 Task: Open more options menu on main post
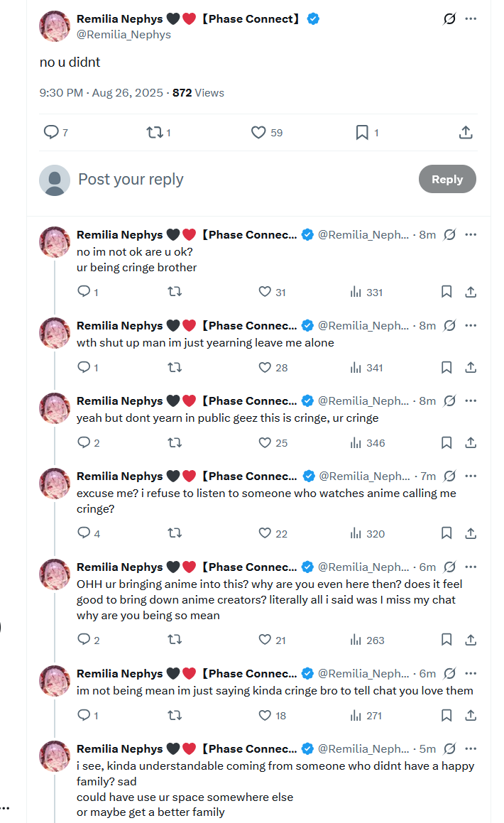click(471, 19)
